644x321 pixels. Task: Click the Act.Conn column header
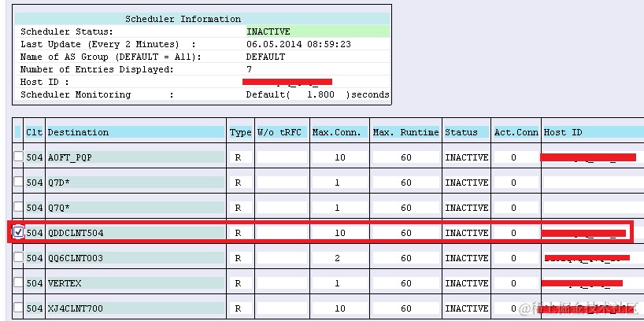pyautogui.click(x=516, y=132)
